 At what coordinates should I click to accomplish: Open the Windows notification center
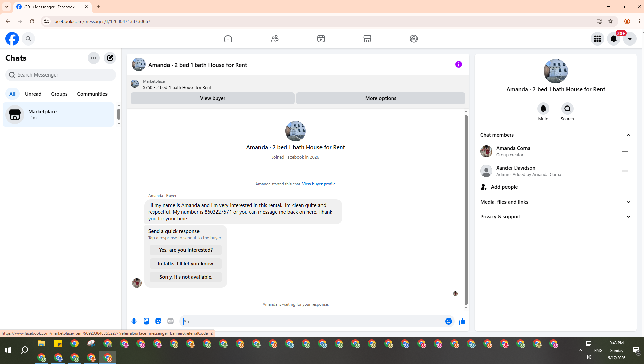(x=636, y=351)
